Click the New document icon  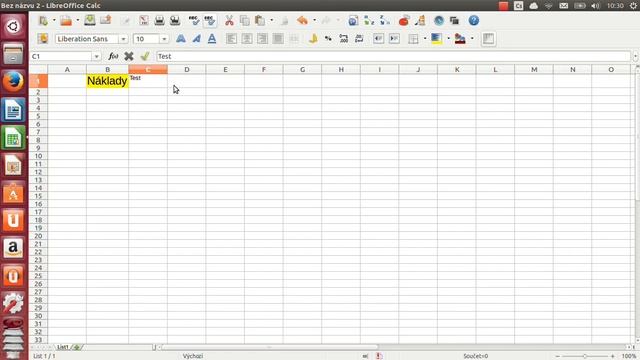pyautogui.click(x=43, y=20)
